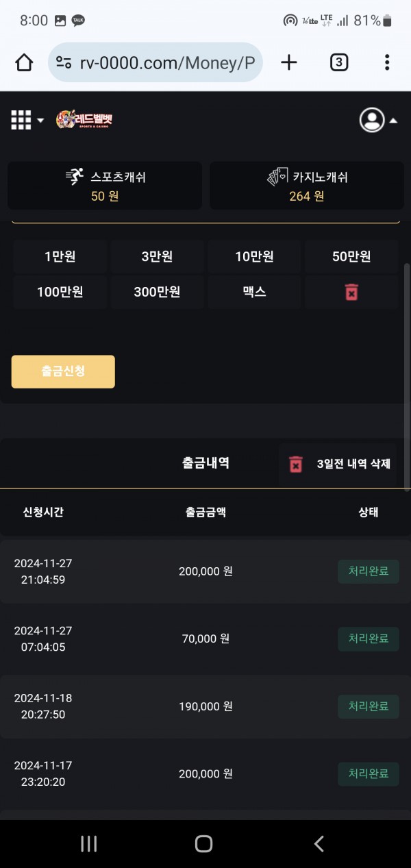Open the 스포츠캐쉬 balance panel
The image size is (411, 868).
click(105, 186)
